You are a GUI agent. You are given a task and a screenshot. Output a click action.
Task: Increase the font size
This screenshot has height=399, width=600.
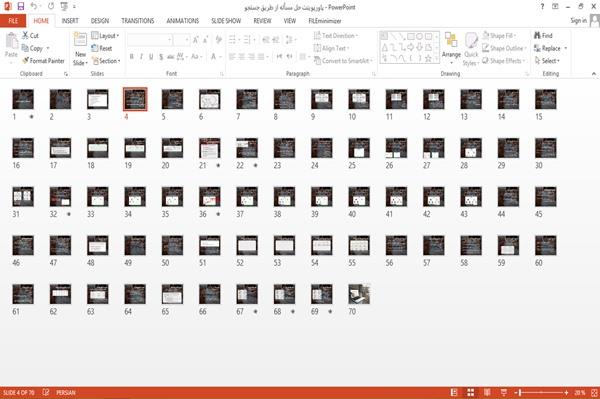[x=196, y=40]
